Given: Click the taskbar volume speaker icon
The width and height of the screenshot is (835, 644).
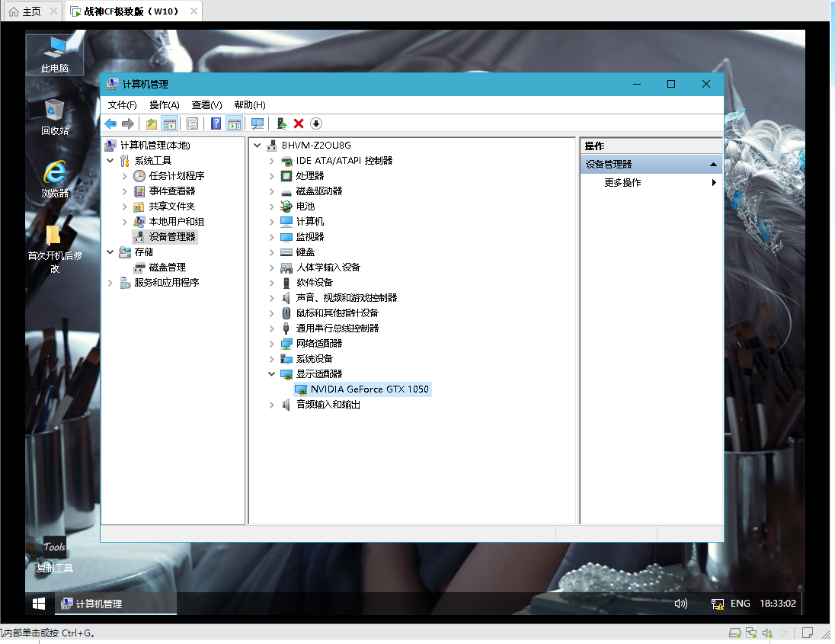Looking at the screenshot, I should click(x=680, y=604).
